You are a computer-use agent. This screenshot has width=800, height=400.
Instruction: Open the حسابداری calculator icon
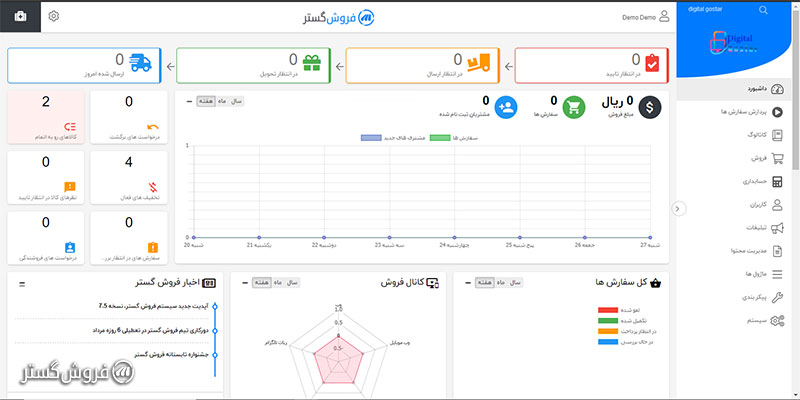[777, 182]
